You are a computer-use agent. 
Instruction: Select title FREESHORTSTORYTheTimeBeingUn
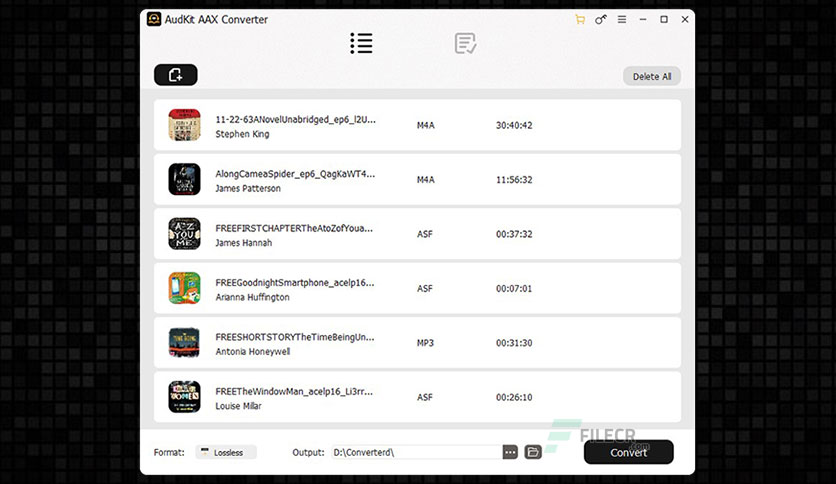[295, 337]
